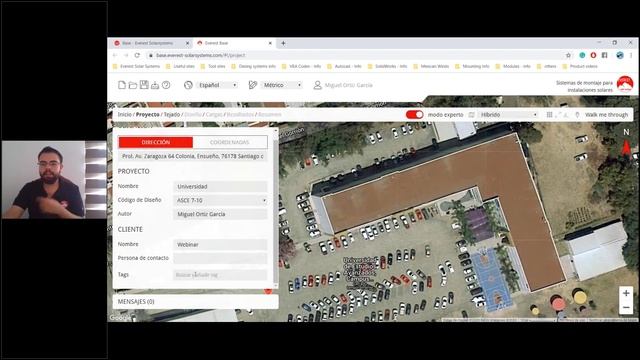Image resolution: width=640 pixels, height=360 pixels.
Task: Click the location pin icon near Walk me through
Action: (577, 115)
